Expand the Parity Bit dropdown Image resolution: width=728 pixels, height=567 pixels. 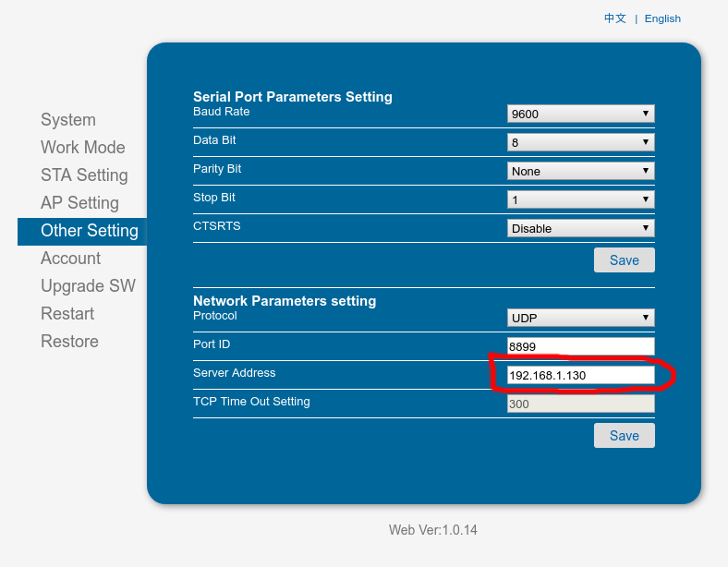(x=581, y=171)
